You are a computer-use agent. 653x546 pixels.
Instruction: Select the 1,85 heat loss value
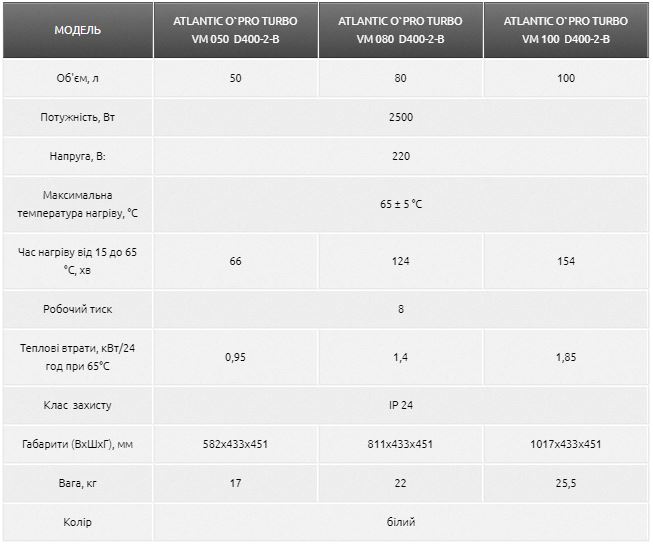click(565, 357)
